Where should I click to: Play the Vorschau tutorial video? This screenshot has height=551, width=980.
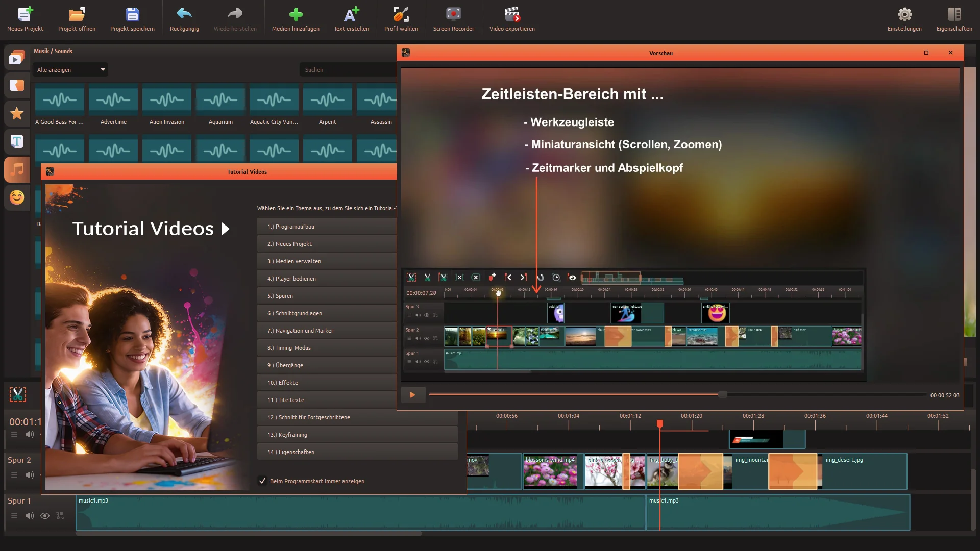412,395
